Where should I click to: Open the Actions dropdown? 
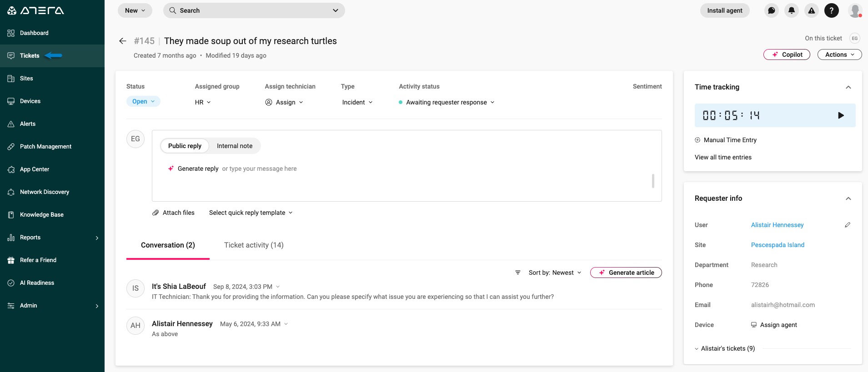[840, 55]
